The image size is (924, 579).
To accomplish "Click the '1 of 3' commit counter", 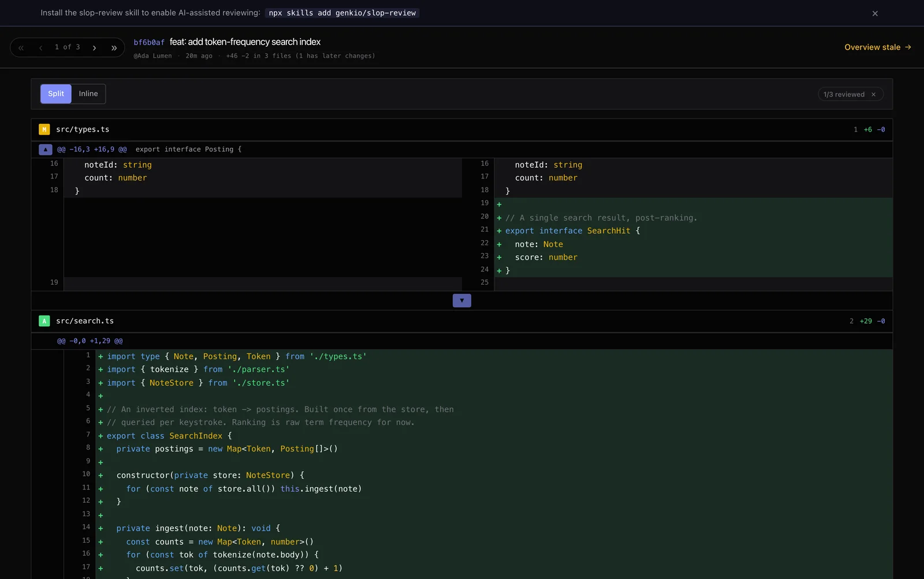I will pyautogui.click(x=68, y=47).
